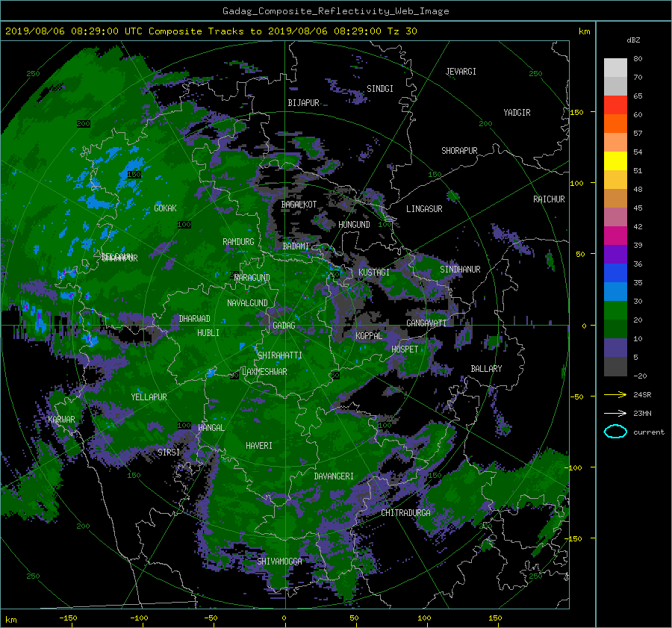Screen dimensions: 672x628
Task: Click the HUNGUND city label
Action: 354,225
